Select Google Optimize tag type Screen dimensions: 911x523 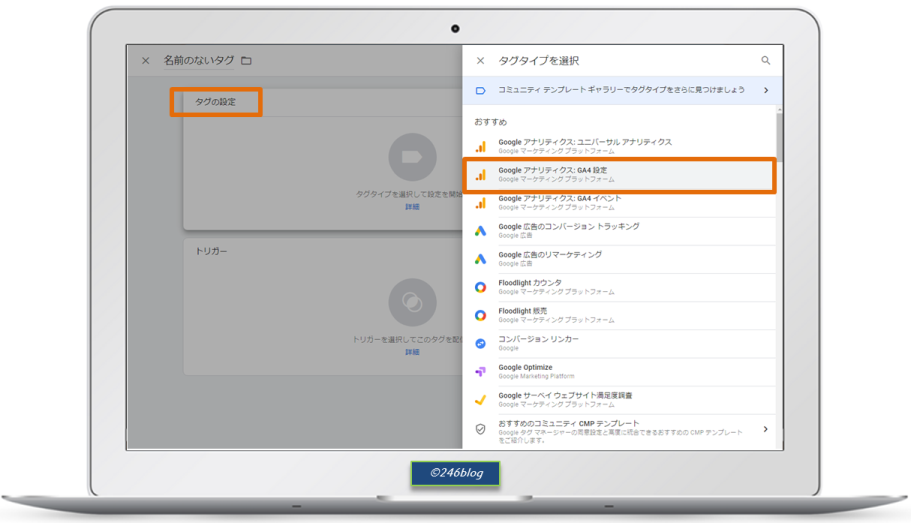tap(619, 372)
